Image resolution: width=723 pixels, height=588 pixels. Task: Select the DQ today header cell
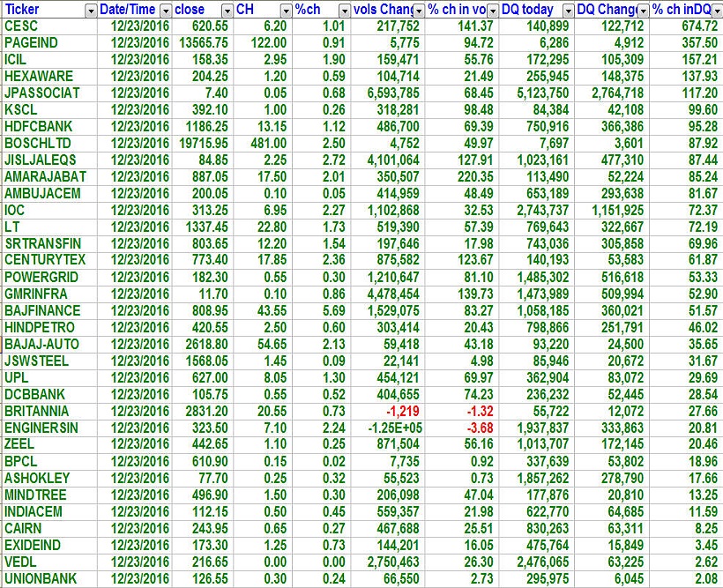[537, 10]
